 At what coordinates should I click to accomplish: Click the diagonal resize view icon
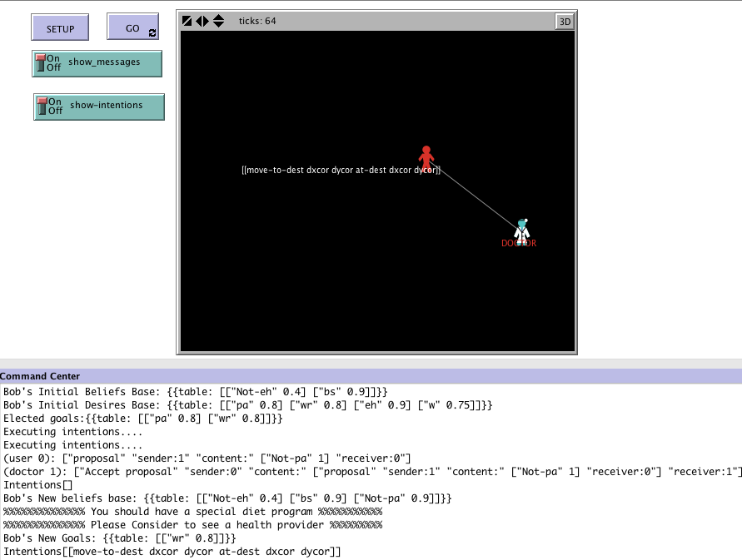pyautogui.click(x=187, y=21)
